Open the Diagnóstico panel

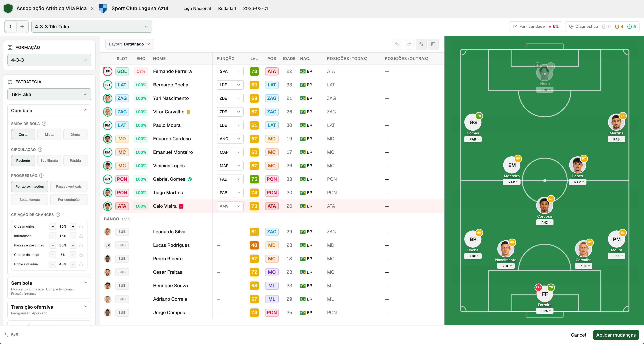(602, 27)
